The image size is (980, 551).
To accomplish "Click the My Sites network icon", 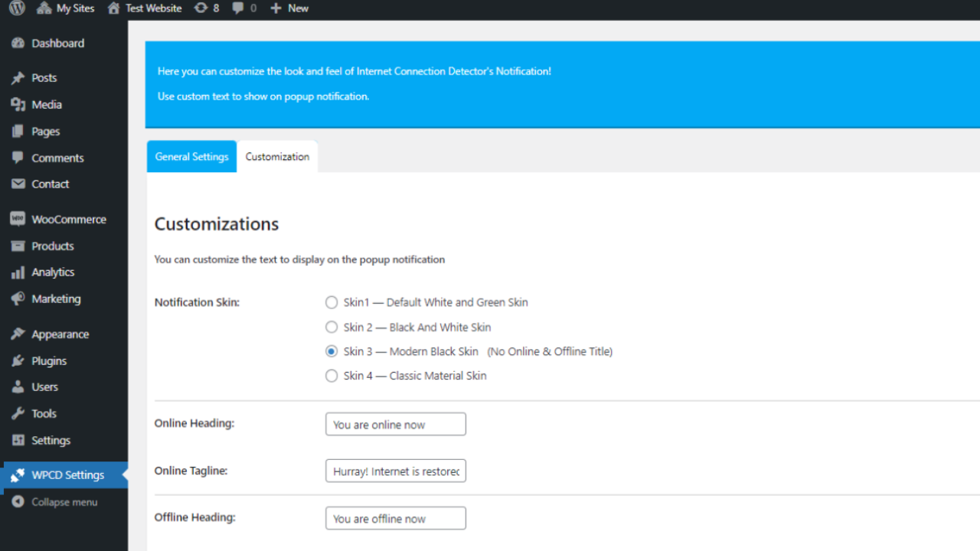I will coord(44,8).
